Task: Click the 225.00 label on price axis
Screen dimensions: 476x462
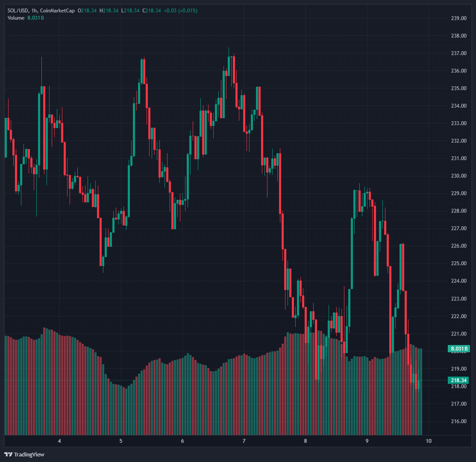Action: click(x=458, y=263)
